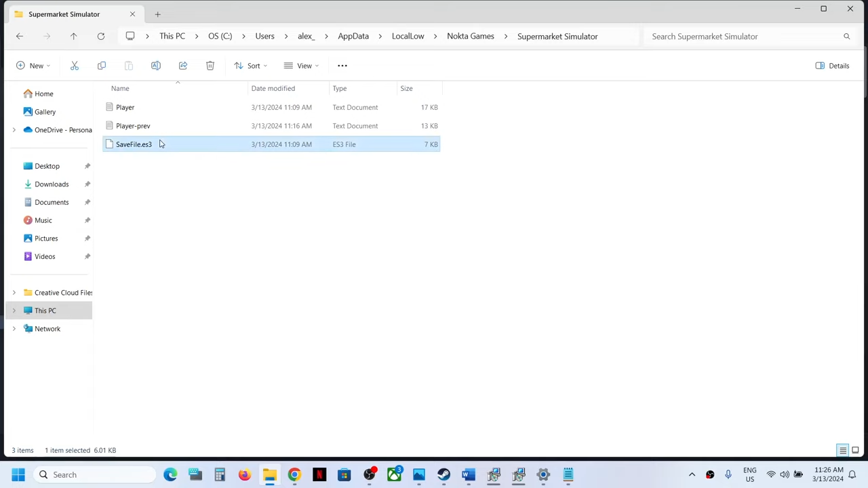Image resolution: width=868 pixels, height=488 pixels.
Task: Go to AppData in breadcrumb
Action: tap(353, 37)
